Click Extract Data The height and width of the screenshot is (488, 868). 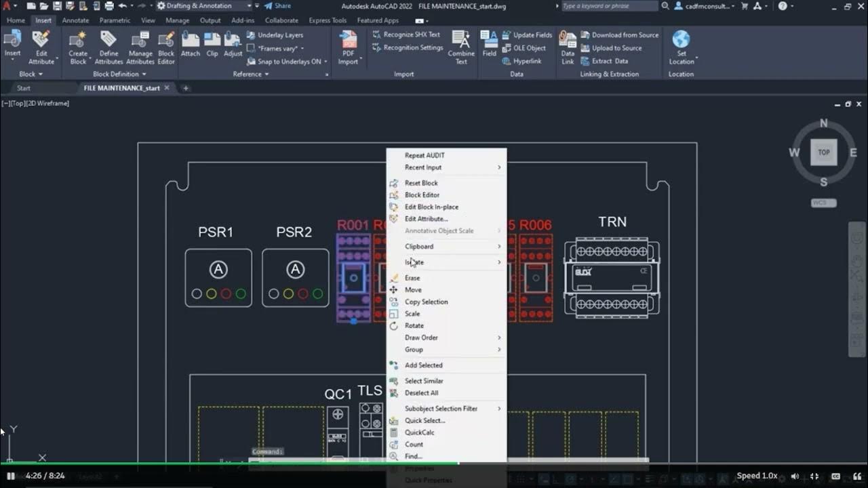(604, 61)
